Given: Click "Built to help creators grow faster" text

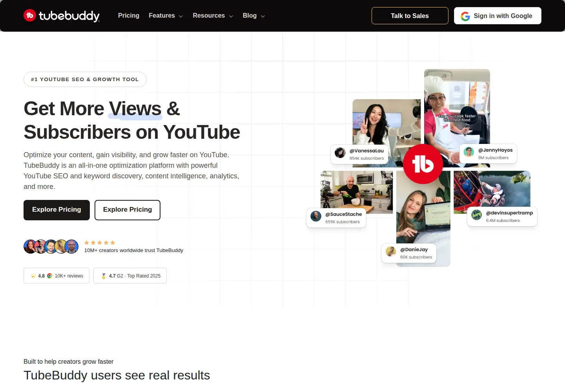Looking at the screenshot, I should [x=68, y=361].
